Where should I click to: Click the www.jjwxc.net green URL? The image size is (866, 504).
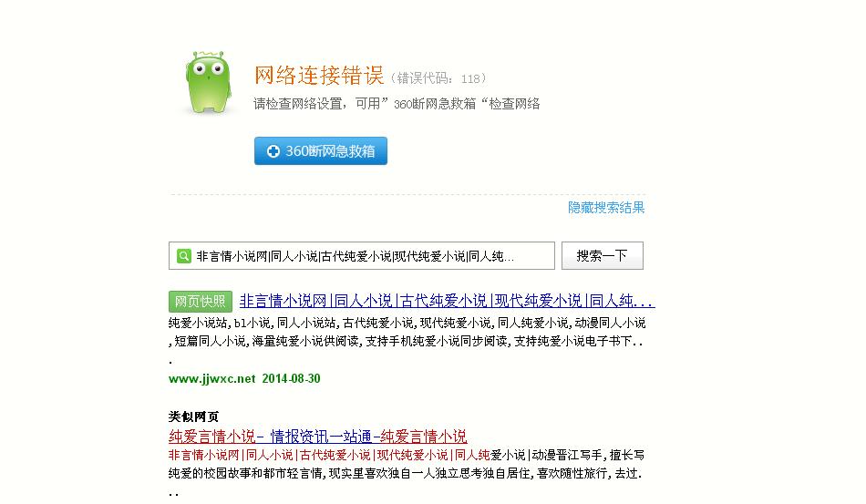click(x=211, y=379)
